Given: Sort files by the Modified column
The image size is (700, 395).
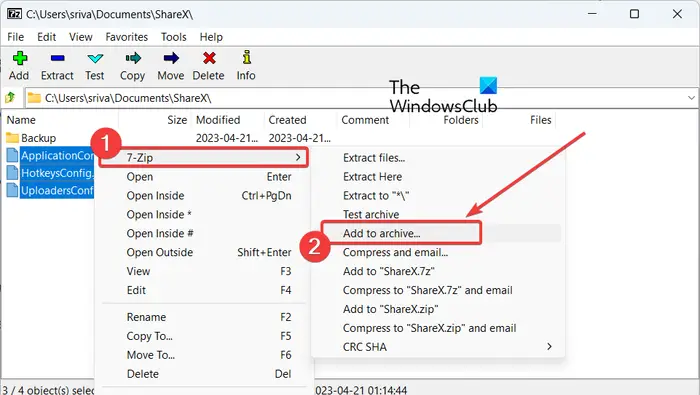Looking at the screenshot, I should click(x=218, y=120).
